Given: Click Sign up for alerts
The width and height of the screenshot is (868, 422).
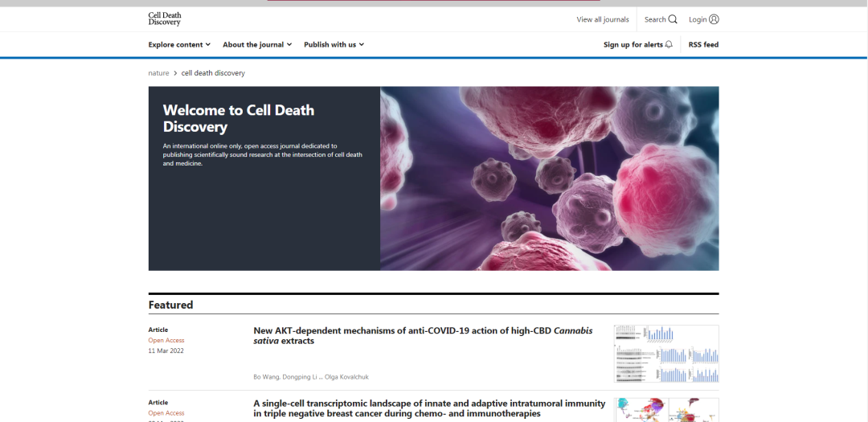Looking at the screenshot, I should 633,45.
